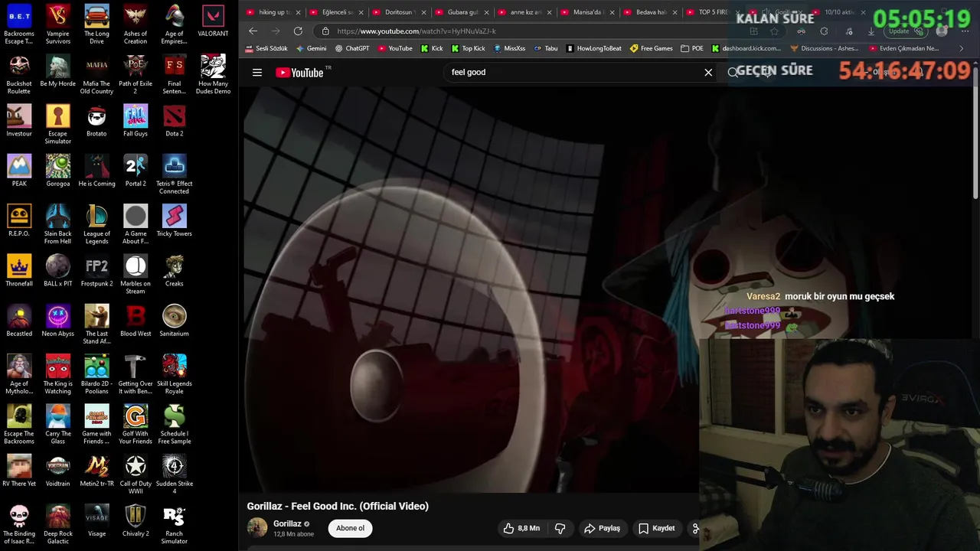Open Portal 2 desktop shortcut
980x551 pixels.
(x=136, y=171)
